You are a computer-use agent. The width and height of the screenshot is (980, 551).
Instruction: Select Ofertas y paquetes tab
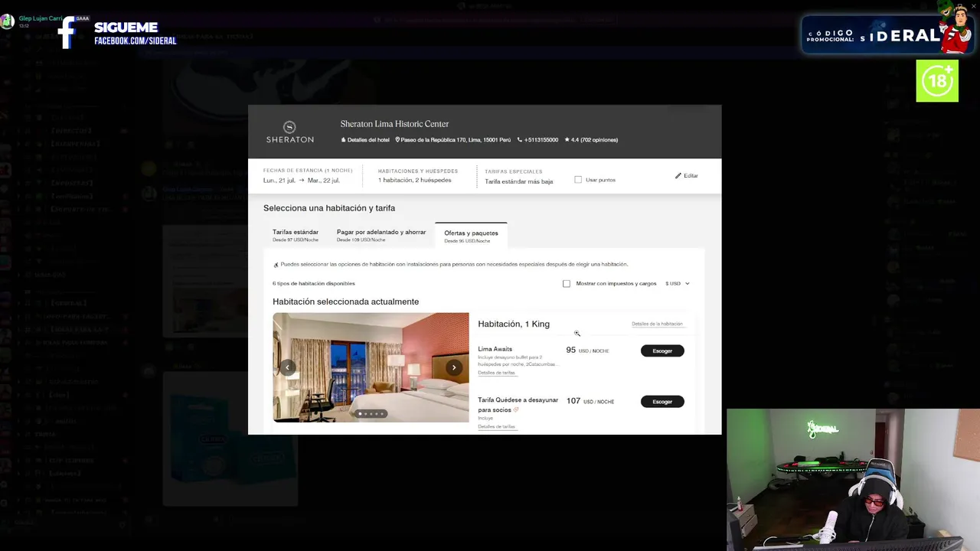point(471,236)
